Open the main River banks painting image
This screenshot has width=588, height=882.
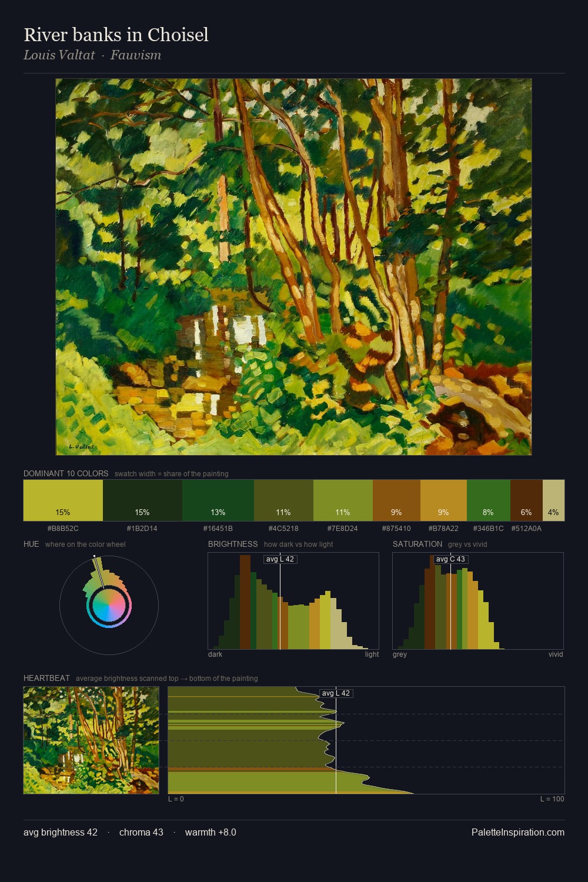point(293,267)
